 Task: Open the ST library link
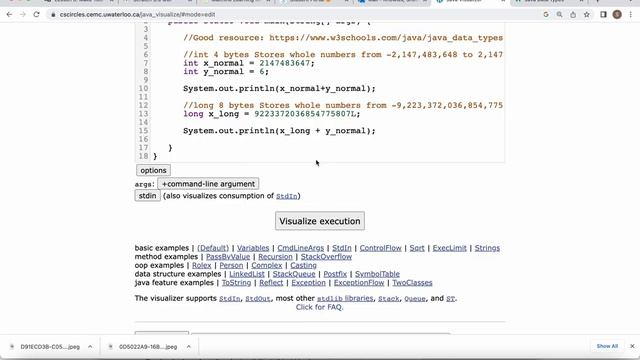450,299
